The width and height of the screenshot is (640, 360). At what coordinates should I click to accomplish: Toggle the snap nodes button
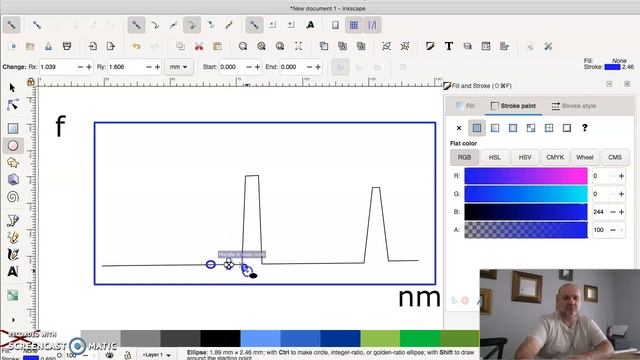tap(136, 25)
